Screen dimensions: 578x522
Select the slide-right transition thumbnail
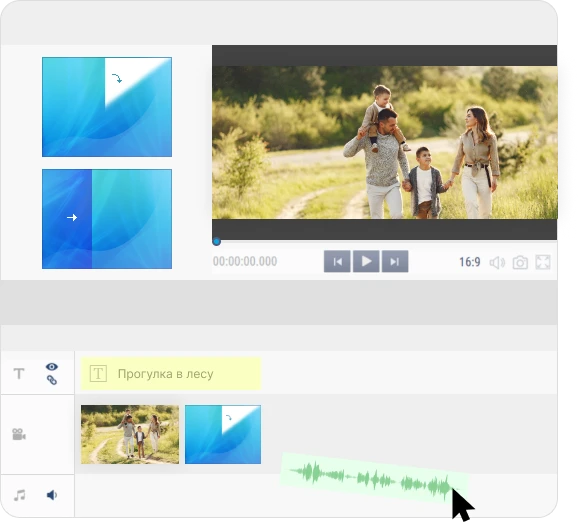coord(107,219)
